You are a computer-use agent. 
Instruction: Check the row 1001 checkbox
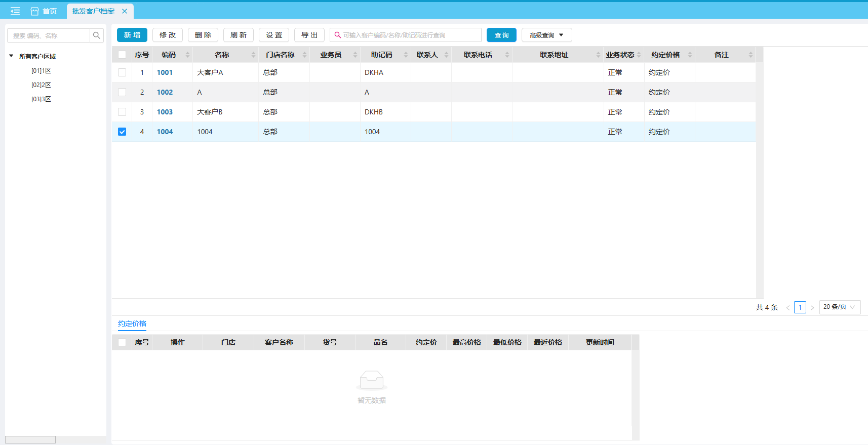coord(122,72)
